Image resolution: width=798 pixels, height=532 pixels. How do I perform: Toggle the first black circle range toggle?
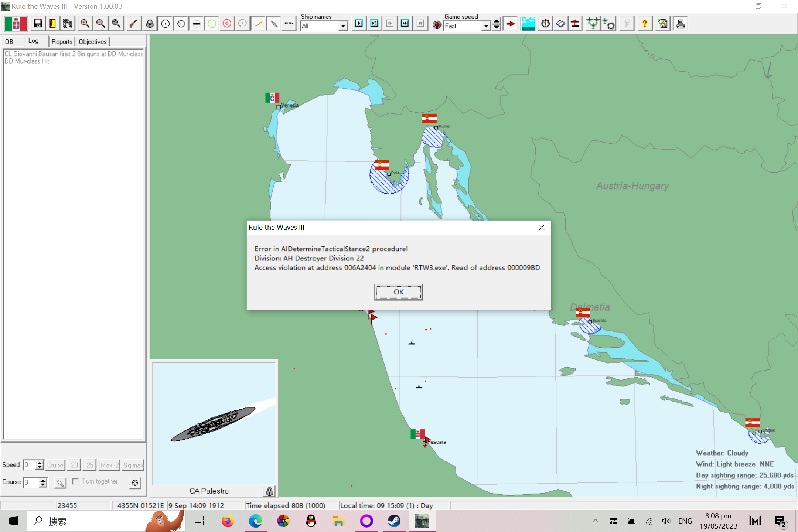click(x=165, y=24)
